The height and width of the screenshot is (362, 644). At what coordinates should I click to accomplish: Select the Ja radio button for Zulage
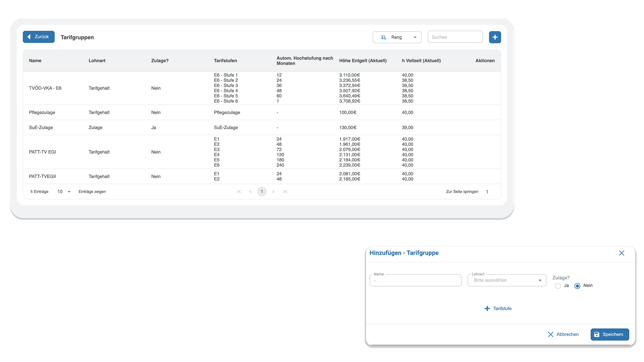[558, 286]
